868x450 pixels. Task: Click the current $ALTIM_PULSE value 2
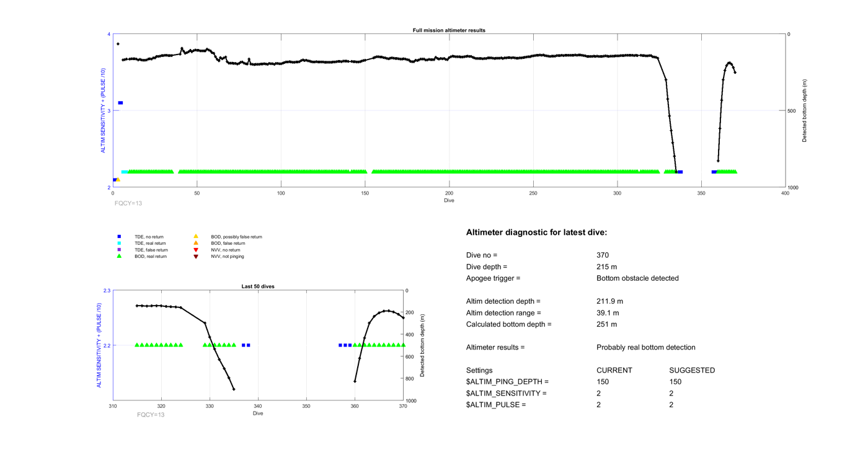click(598, 405)
